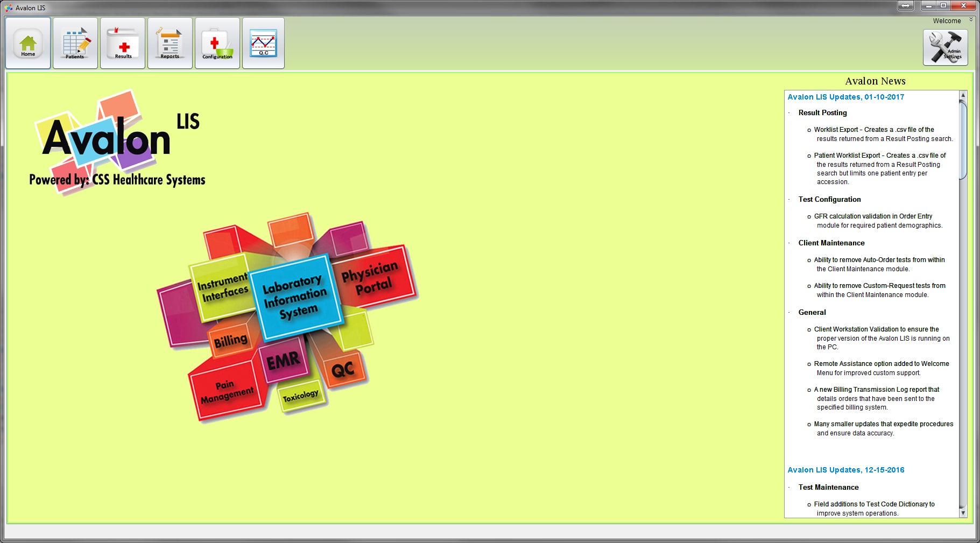Click the 'Worklist Export' news item
The width and height of the screenshot is (980, 543).
tap(880, 134)
